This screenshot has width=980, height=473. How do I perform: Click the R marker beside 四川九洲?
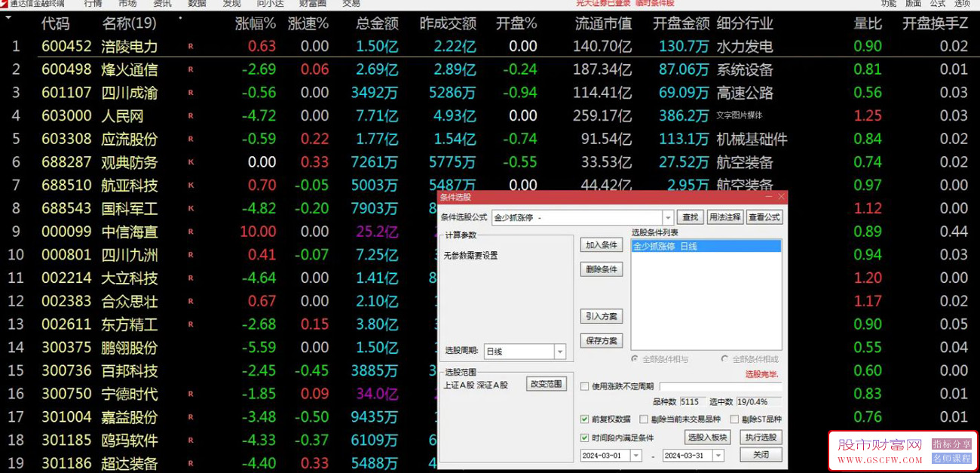pos(191,255)
